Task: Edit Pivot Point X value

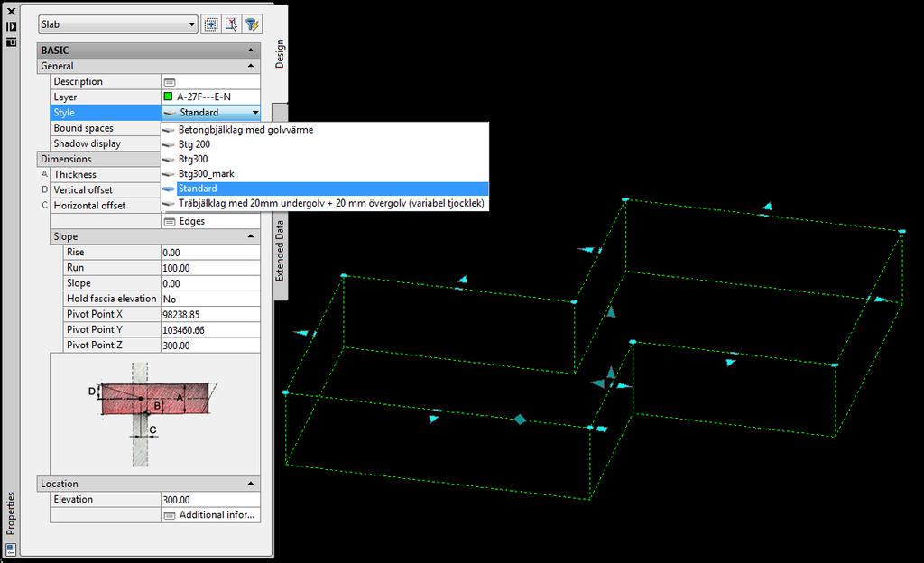Action: coord(210,315)
